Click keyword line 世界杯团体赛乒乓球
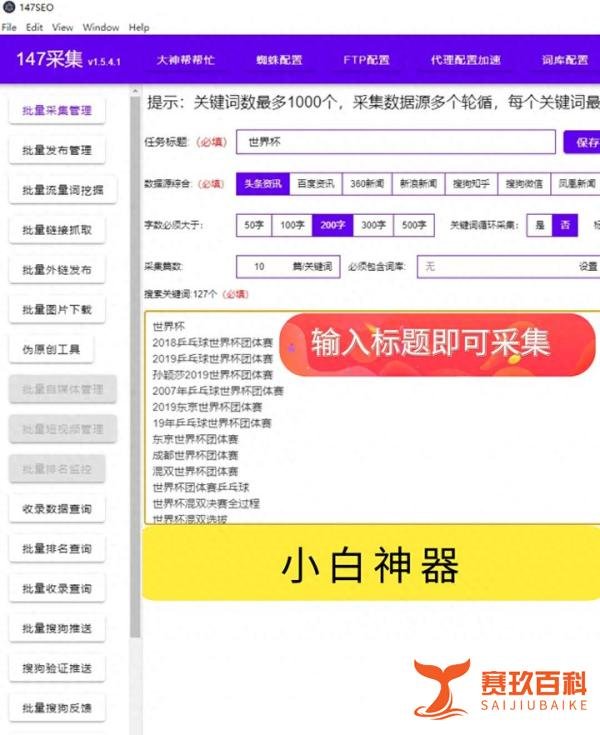 point(201,487)
